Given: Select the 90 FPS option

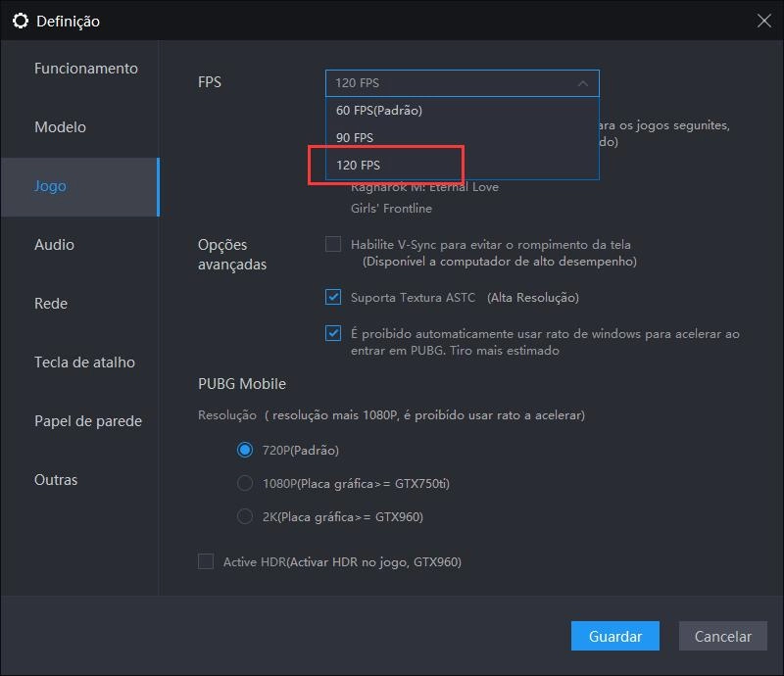Looking at the screenshot, I should pos(355,138).
